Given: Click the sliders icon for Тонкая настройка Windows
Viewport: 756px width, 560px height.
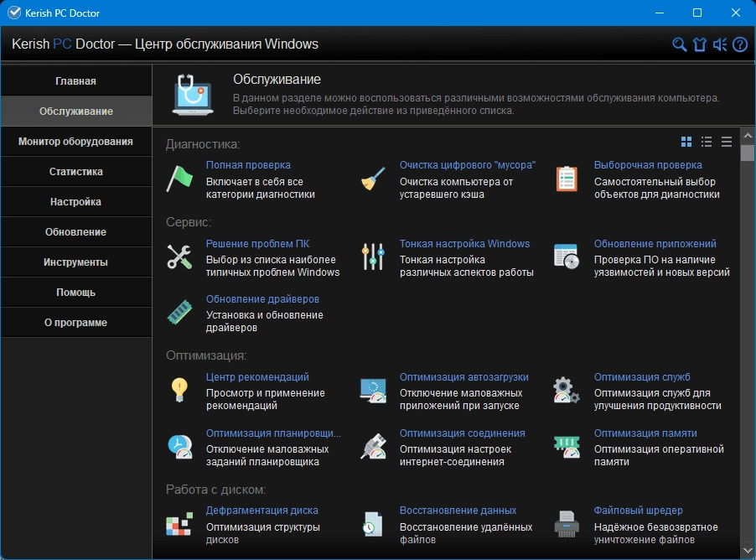Looking at the screenshot, I should click(373, 257).
